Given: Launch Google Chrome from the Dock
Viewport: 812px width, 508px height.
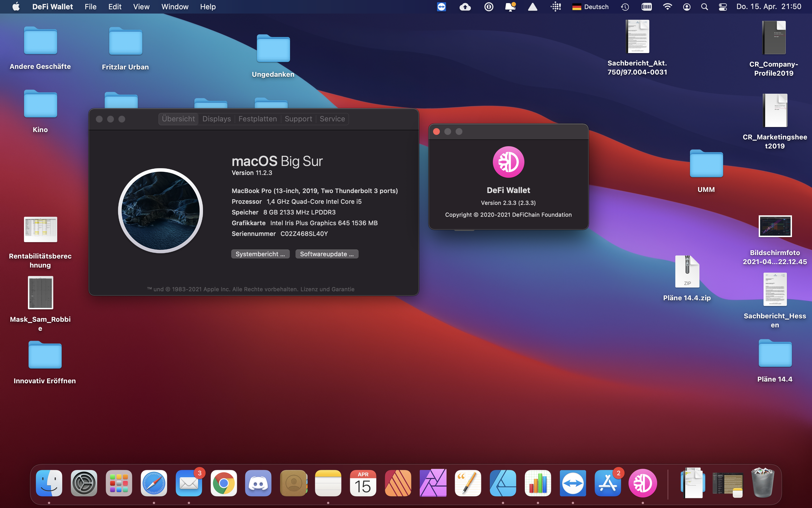Looking at the screenshot, I should [x=224, y=483].
